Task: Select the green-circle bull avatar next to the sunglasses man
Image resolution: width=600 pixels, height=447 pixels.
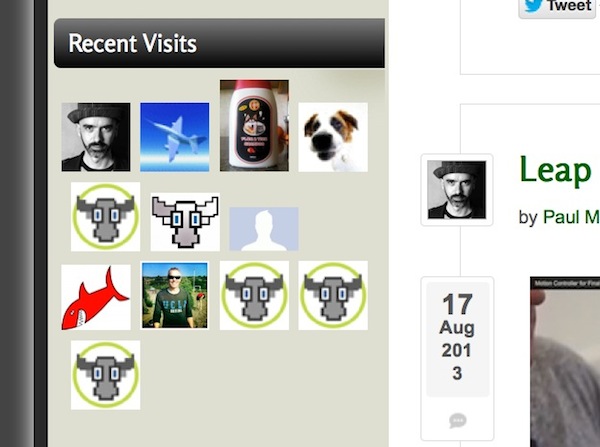Action: 254,295
